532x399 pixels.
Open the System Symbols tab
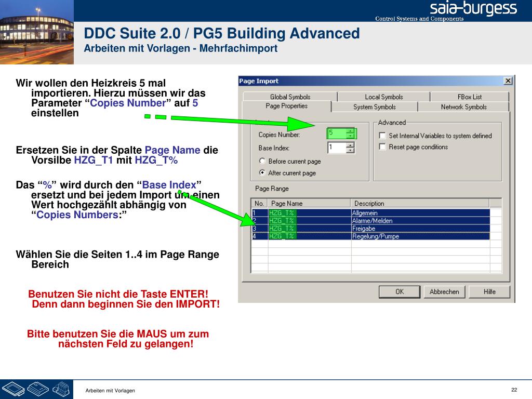(375, 107)
